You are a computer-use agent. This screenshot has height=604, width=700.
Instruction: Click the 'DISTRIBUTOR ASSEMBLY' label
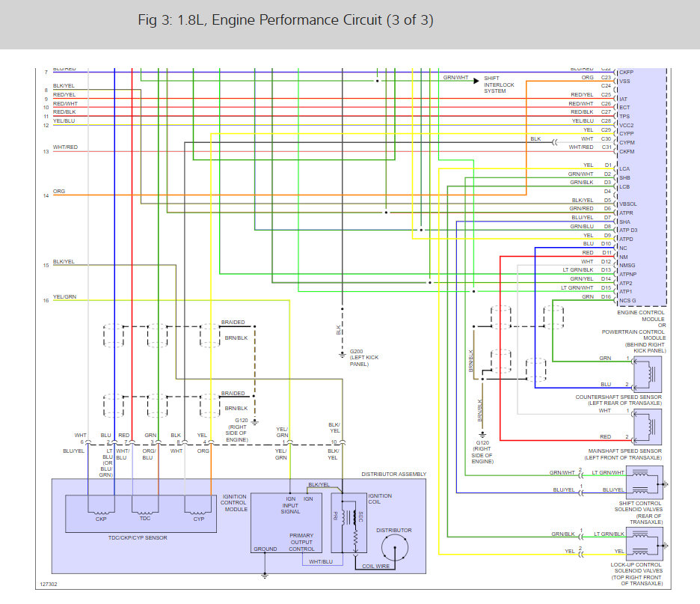point(393,474)
